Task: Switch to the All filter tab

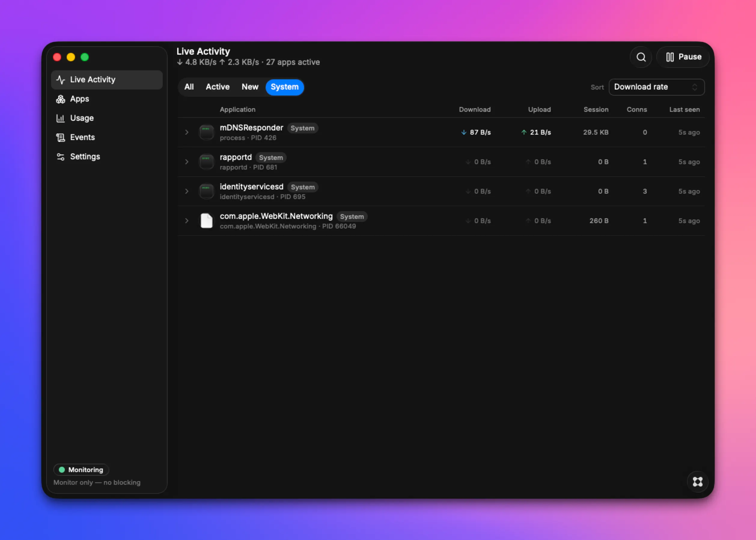Action: tap(189, 87)
